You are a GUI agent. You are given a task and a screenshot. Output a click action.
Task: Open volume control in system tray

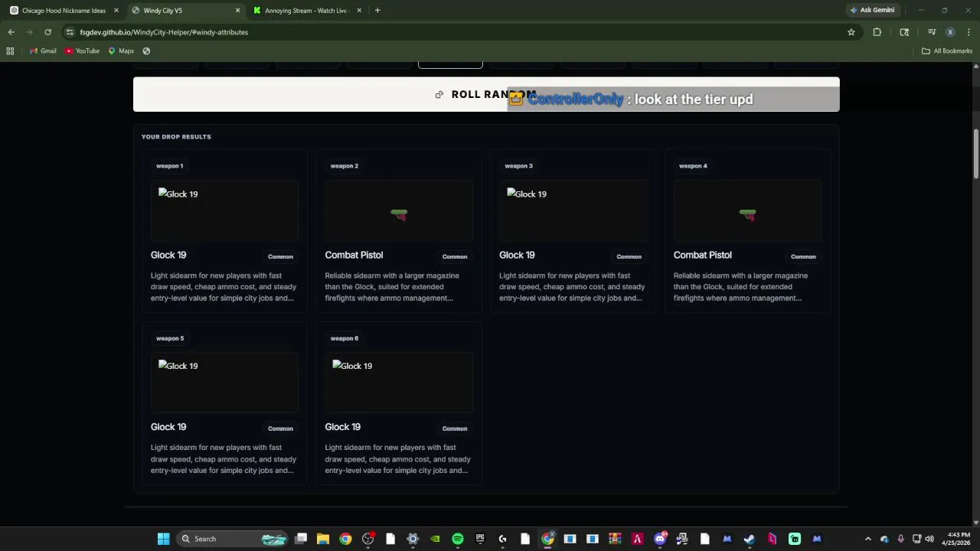pyautogui.click(x=929, y=539)
